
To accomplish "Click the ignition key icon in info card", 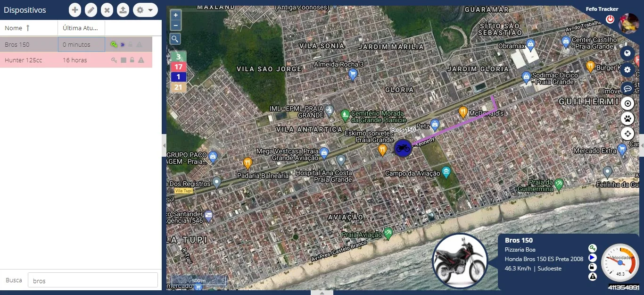I will (593, 248).
